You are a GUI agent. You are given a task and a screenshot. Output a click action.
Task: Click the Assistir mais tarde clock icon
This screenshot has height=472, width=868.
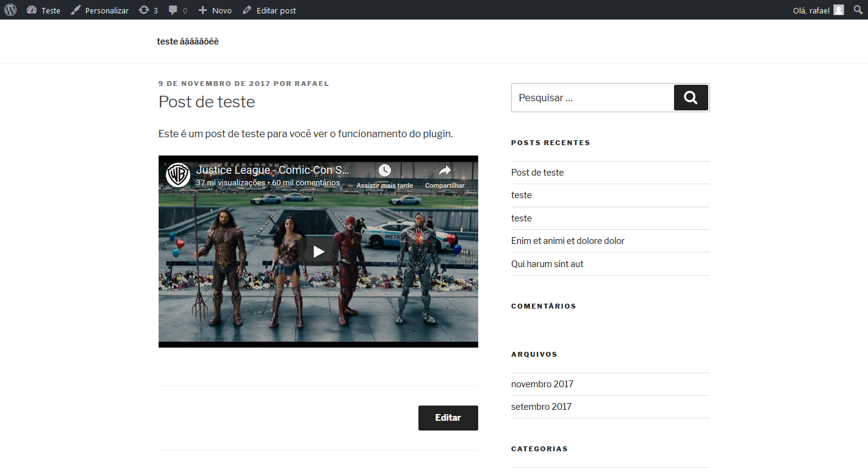[384, 171]
